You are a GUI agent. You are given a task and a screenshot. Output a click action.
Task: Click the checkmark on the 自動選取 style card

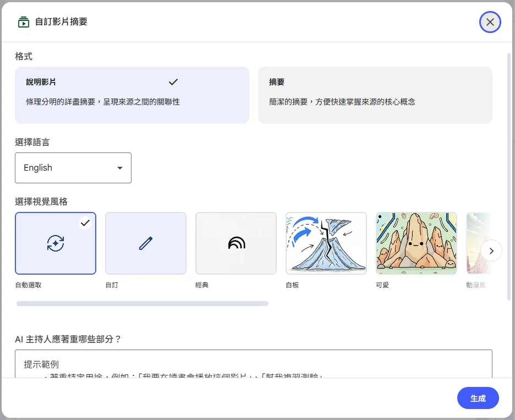(x=85, y=222)
